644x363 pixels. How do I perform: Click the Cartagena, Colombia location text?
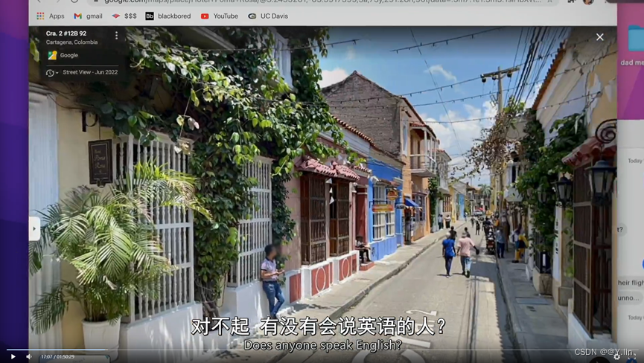tap(72, 42)
